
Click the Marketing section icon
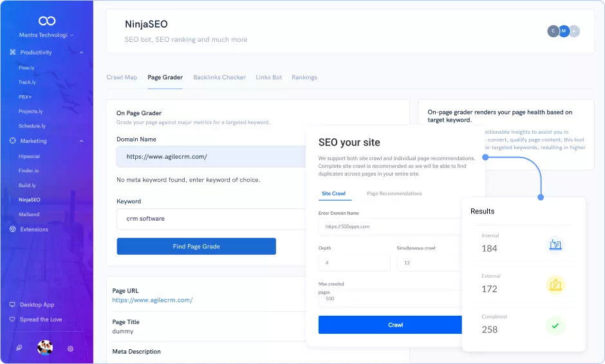(x=13, y=141)
